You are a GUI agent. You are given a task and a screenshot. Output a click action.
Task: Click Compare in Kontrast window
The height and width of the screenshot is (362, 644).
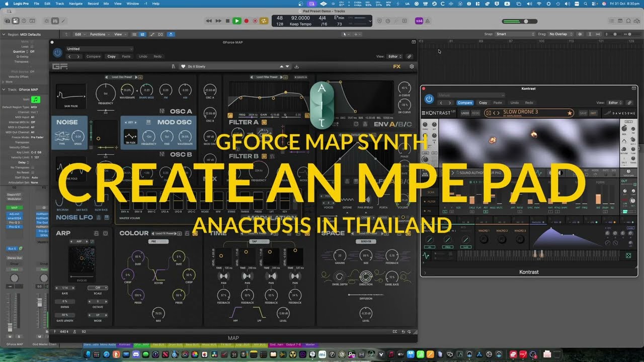click(465, 103)
